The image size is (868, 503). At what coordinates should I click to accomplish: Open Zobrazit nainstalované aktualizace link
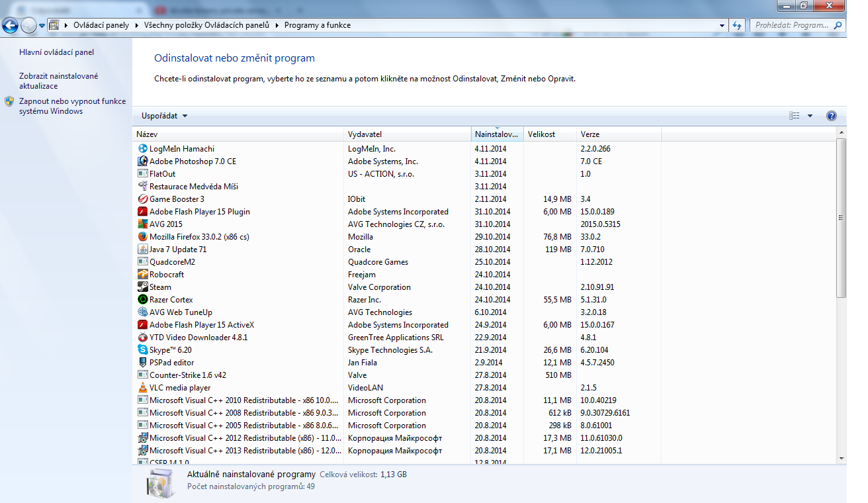click(59, 81)
